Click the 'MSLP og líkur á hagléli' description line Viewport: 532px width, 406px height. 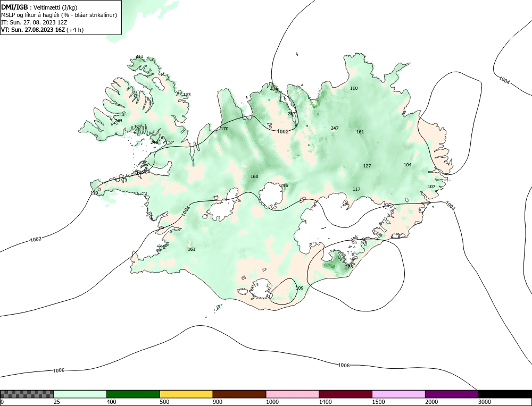(x=59, y=15)
